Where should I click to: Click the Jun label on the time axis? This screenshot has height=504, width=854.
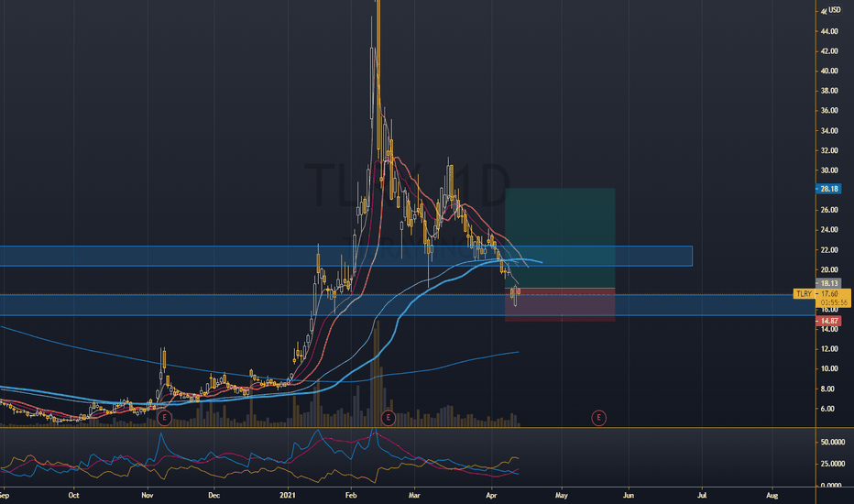tap(629, 495)
